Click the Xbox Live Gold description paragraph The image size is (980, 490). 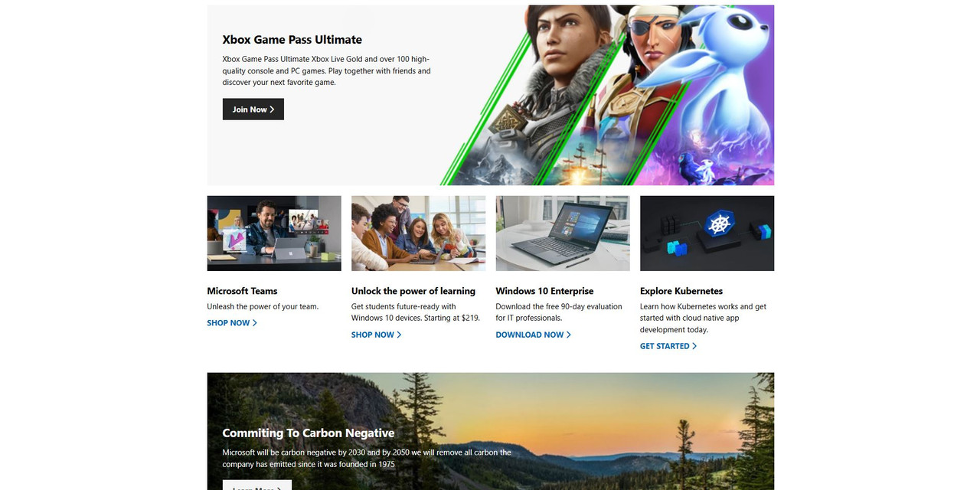(327, 70)
